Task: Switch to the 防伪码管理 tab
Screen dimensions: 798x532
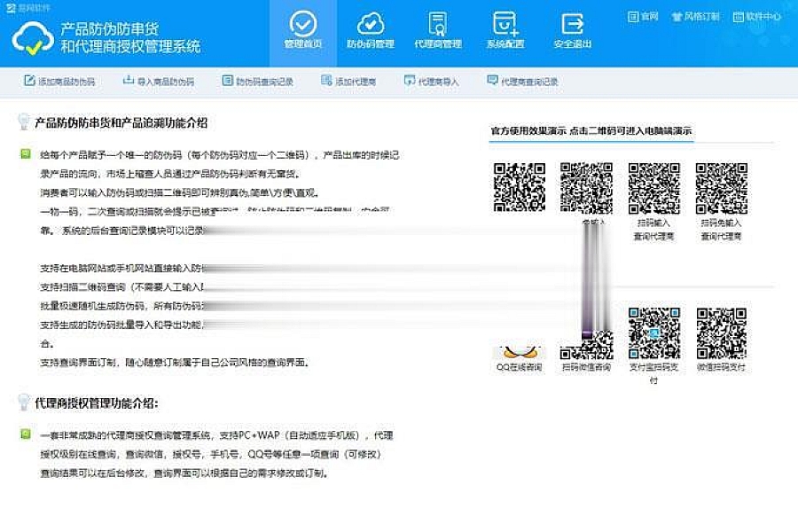Action: pos(371,31)
